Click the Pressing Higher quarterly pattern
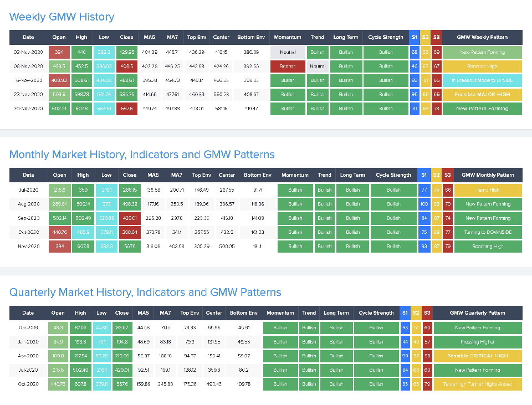The width and height of the screenshot is (532, 405). pyautogui.click(x=477, y=342)
